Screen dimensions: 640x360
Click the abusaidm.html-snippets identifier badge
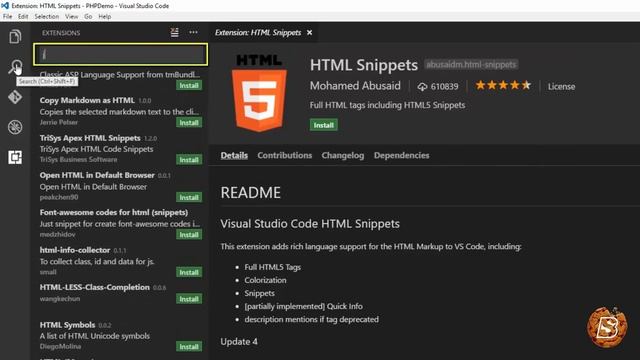pyautogui.click(x=471, y=64)
